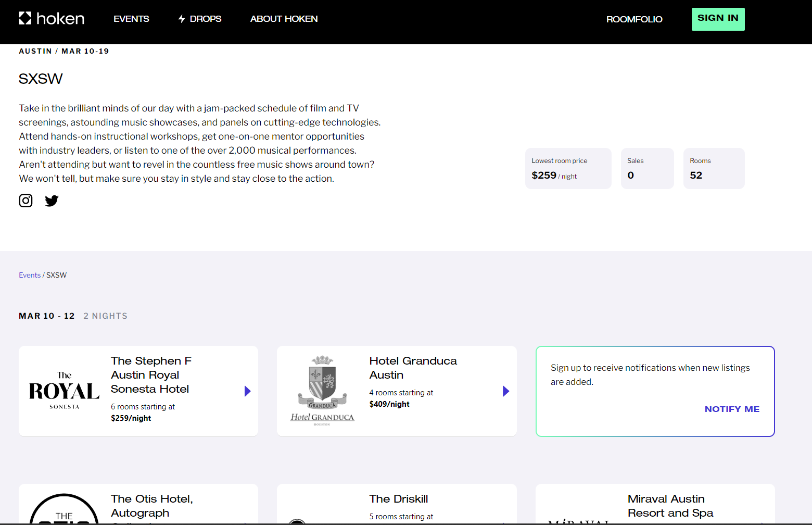This screenshot has height=525, width=812.
Task: Click The Otis Hotel circular logo
Action: (x=64, y=510)
